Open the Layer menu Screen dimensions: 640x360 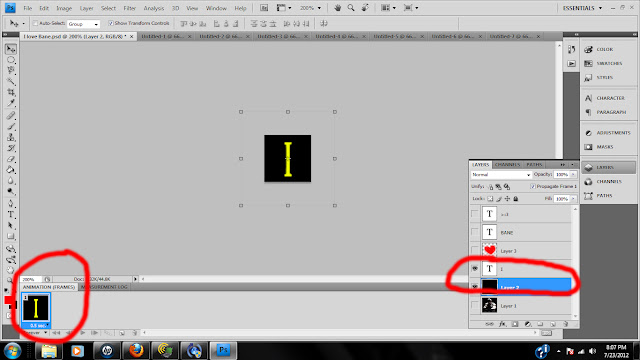pos(86,8)
